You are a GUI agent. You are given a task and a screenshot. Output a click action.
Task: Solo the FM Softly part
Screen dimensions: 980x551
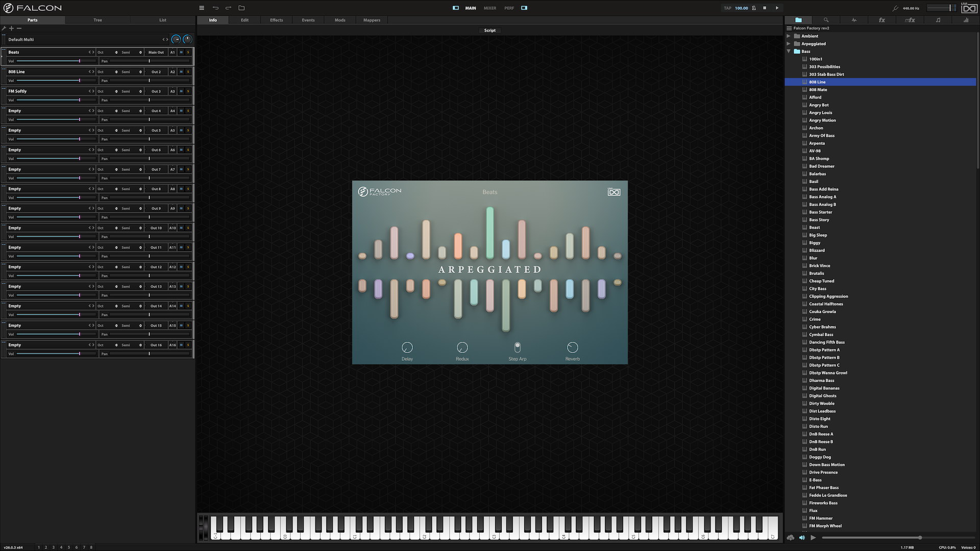tap(188, 91)
